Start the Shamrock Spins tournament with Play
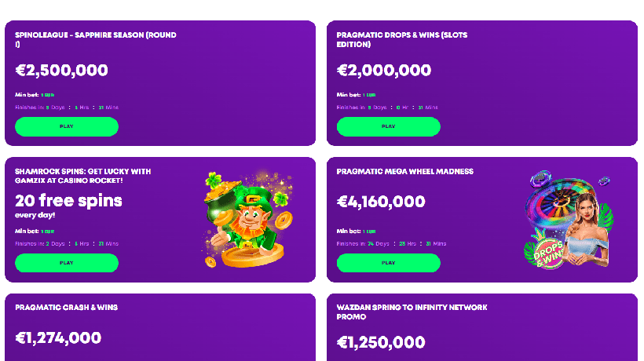The image size is (644, 361). [67, 263]
